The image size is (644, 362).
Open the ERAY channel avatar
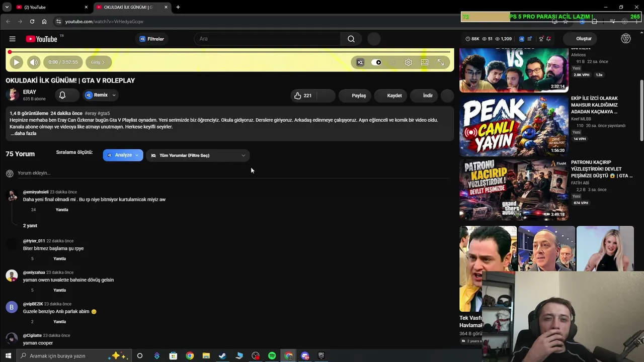[x=13, y=95]
